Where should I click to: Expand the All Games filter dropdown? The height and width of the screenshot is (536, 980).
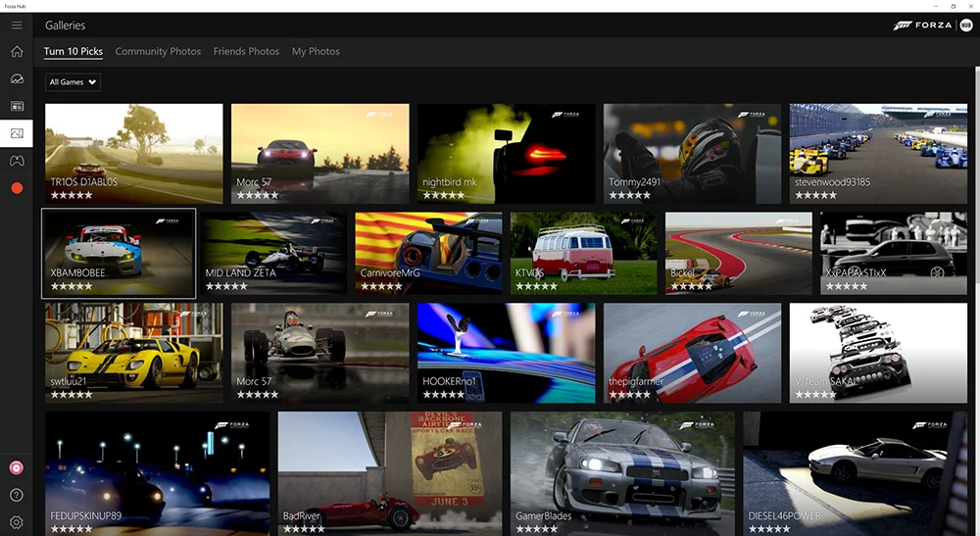coord(73,82)
